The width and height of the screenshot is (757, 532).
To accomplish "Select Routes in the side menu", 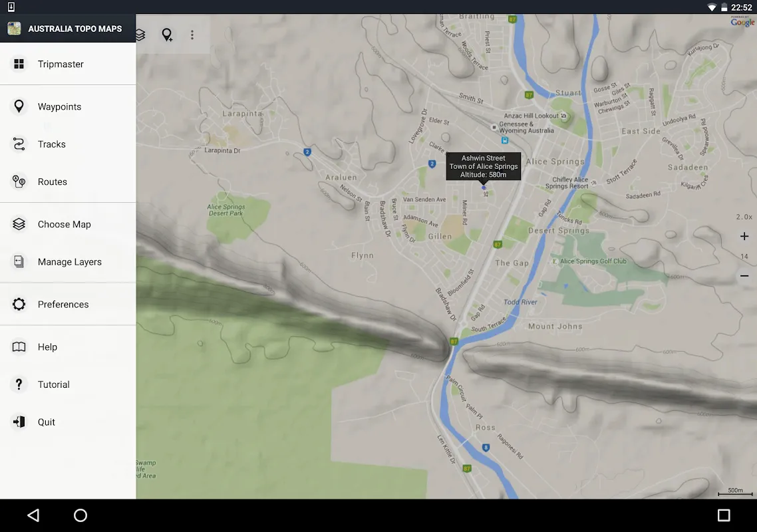I will (68, 182).
